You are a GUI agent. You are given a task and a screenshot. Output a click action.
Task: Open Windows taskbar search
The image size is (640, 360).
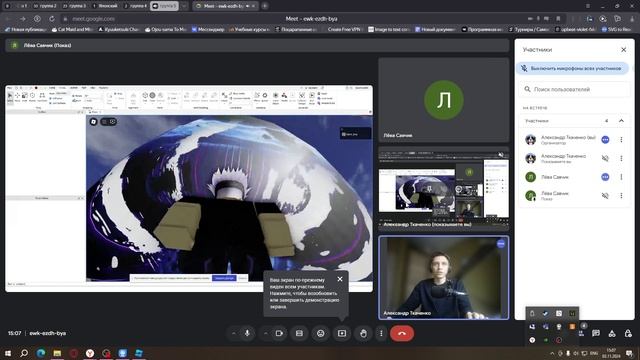(x=24, y=353)
